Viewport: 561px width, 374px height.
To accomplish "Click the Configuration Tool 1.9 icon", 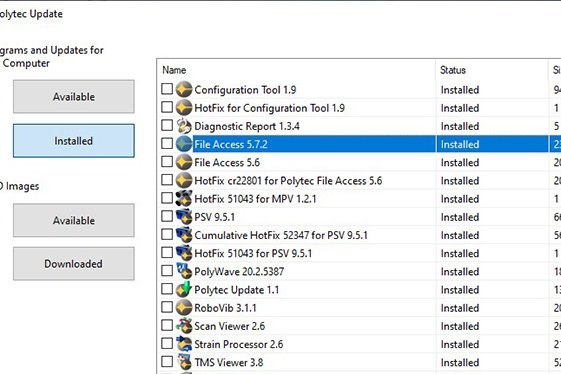I will pos(184,89).
